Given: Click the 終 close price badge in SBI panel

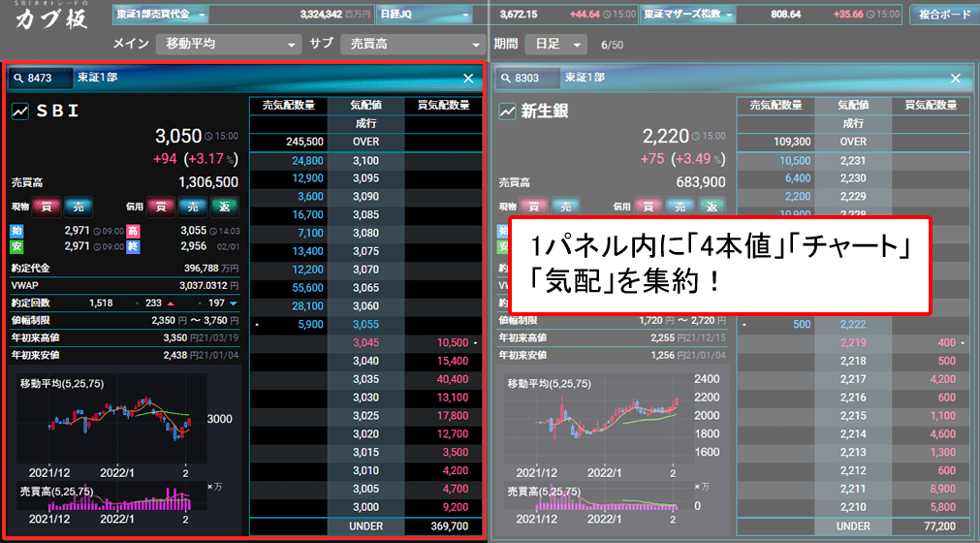Looking at the screenshot, I should pyautogui.click(x=133, y=247).
